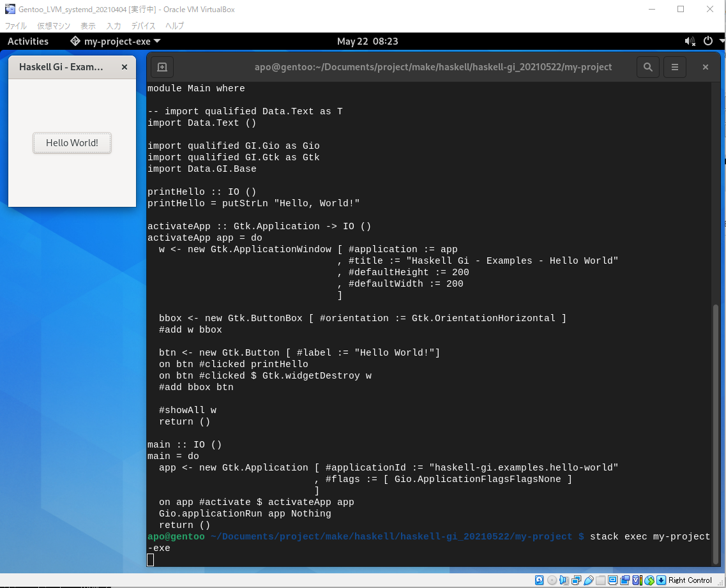726x588 pixels.
Task: Open the Activities overview
Action: pyautogui.click(x=28, y=41)
